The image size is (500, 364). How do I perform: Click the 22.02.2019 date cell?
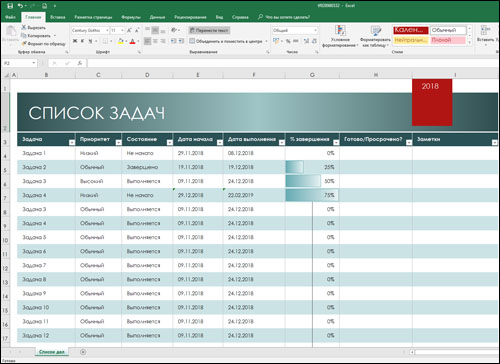(254, 195)
